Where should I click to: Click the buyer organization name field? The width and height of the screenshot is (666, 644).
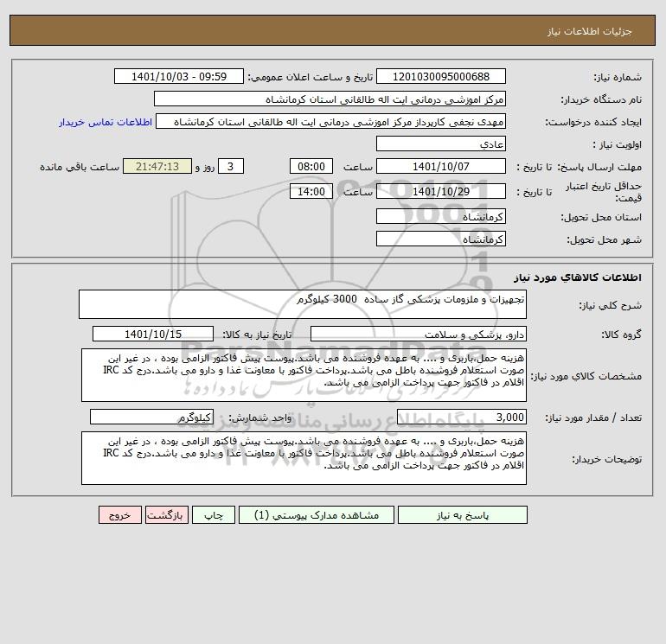[330, 99]
